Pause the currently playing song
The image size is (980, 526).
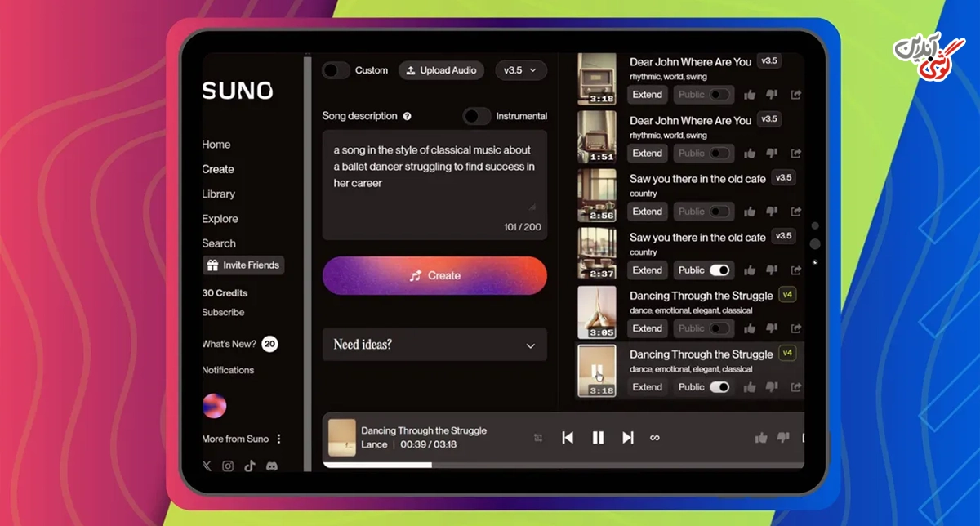pos(598,438)
